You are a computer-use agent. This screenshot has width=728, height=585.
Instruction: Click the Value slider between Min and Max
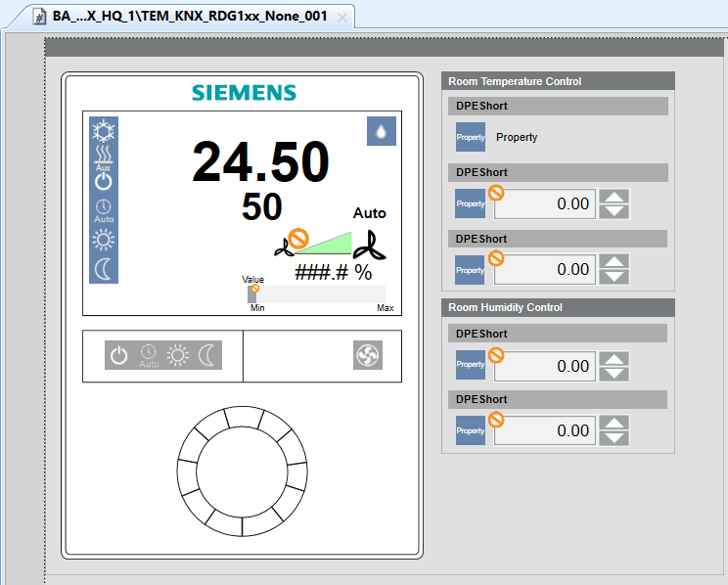(316, 294)
